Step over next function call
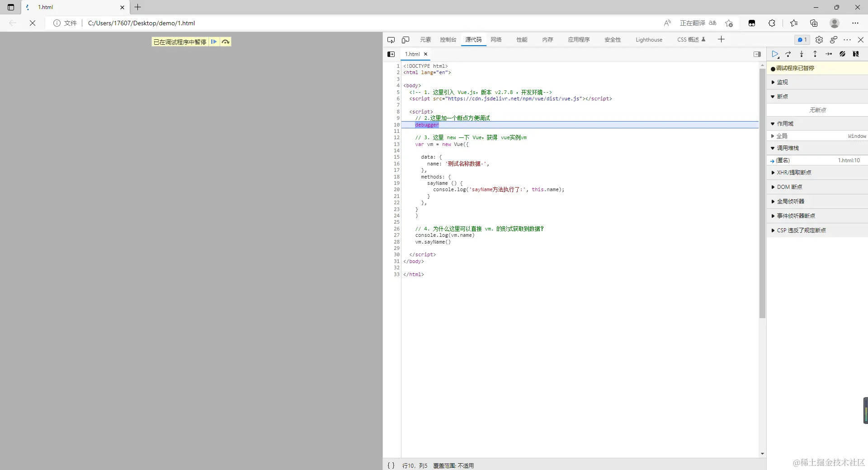Screen dimensions: 868x470 (788, 54)
